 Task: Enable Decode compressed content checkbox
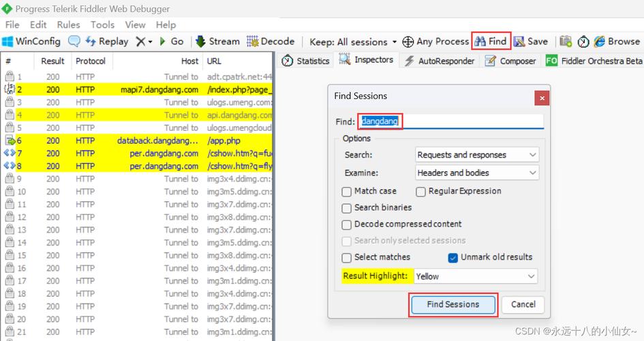click(347, 224)
